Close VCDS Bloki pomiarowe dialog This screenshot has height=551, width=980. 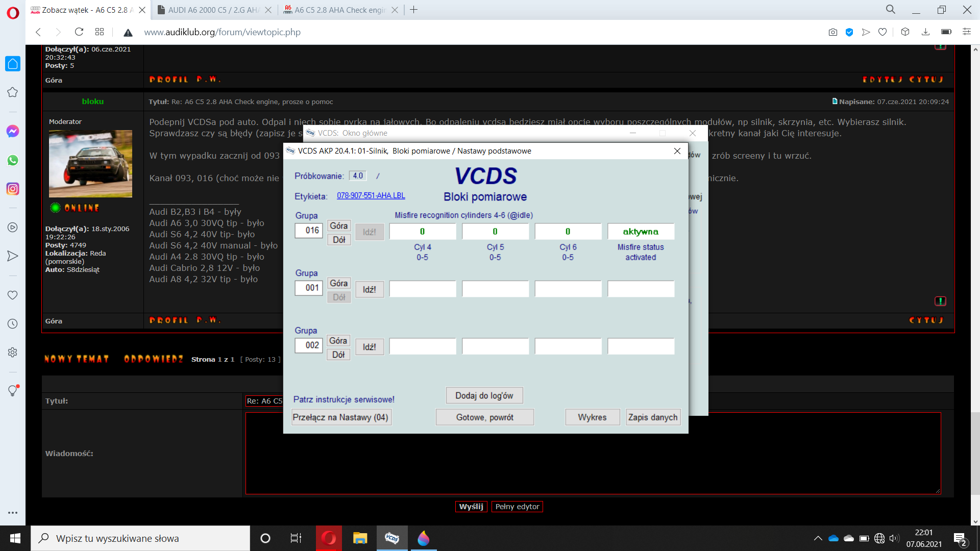click(677, 151)
